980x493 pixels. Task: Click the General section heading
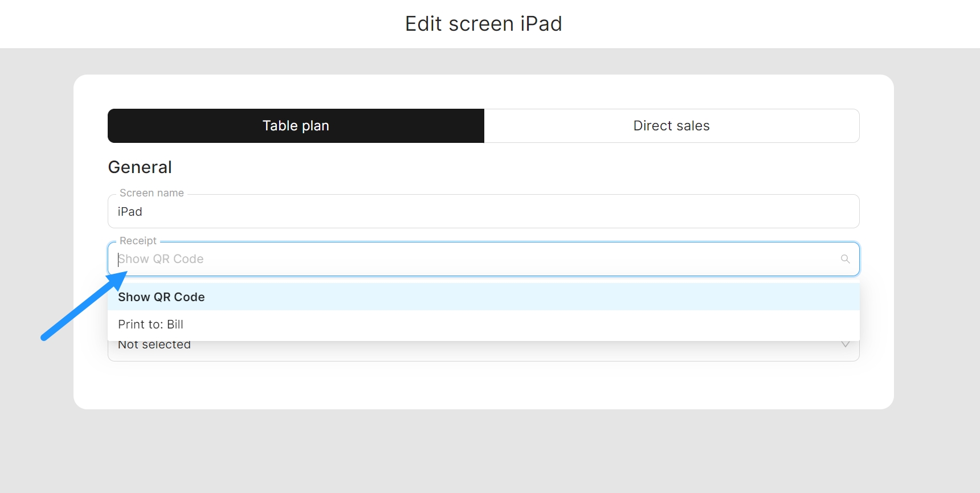click(140, 167)
